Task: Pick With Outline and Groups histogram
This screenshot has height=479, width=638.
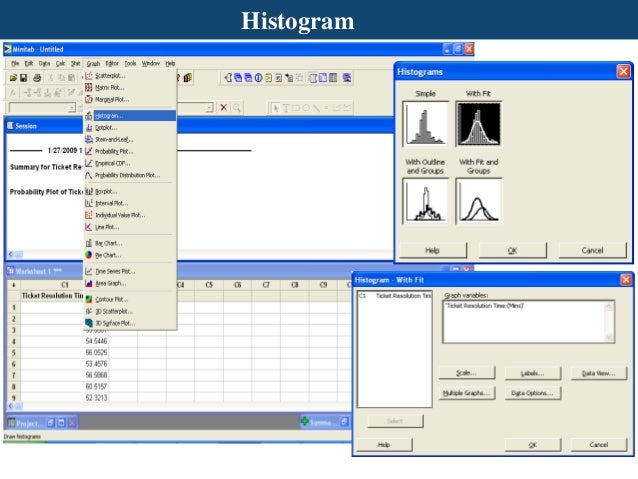Action: coord(423,200)
